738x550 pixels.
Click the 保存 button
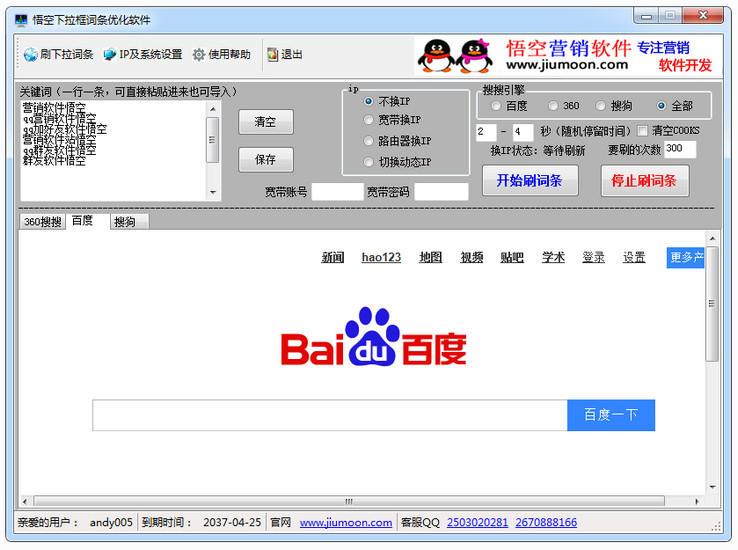265,159
